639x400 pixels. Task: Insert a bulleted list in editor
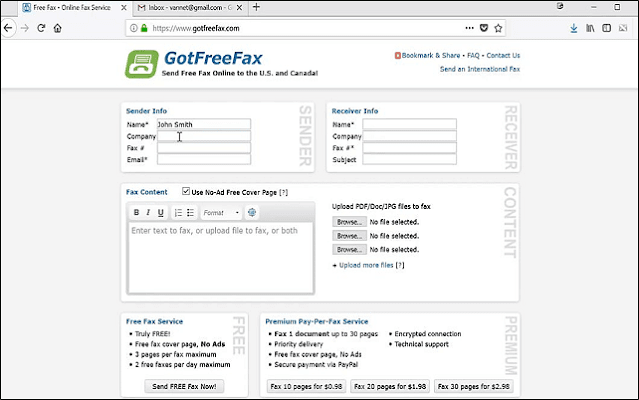(190, 212)
